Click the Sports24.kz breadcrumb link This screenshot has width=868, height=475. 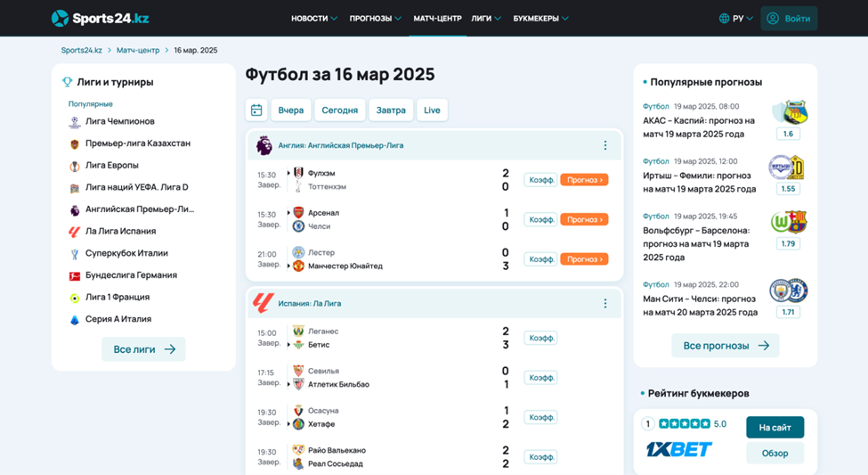pos(81,50)
